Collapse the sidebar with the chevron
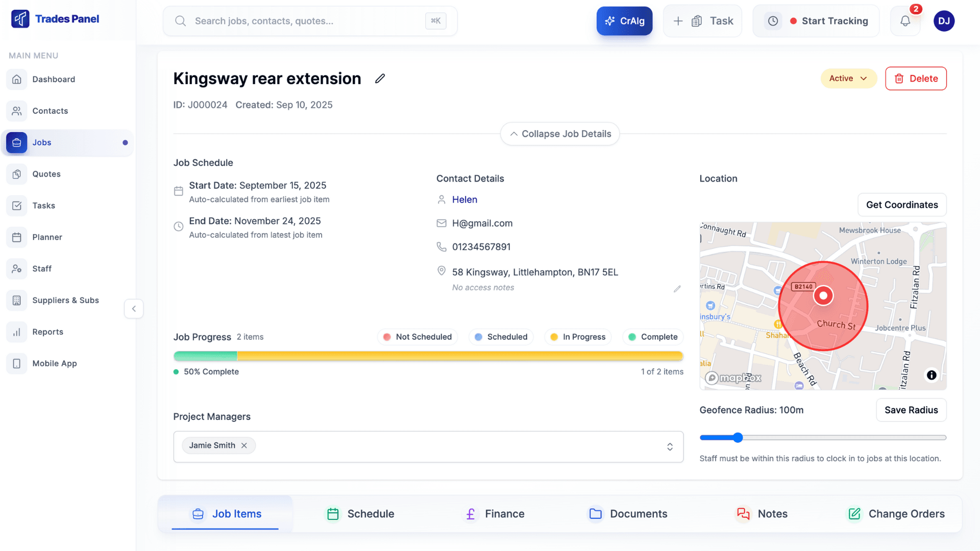The height and width of the screenshot is (551, 980). click(x=134, y=309)
